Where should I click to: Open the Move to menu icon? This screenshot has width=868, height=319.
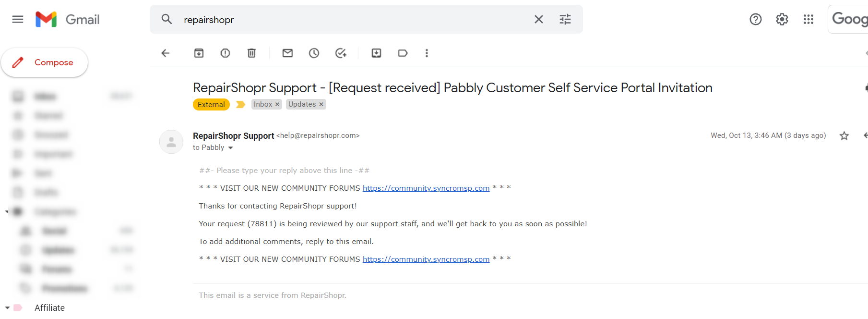376,53
